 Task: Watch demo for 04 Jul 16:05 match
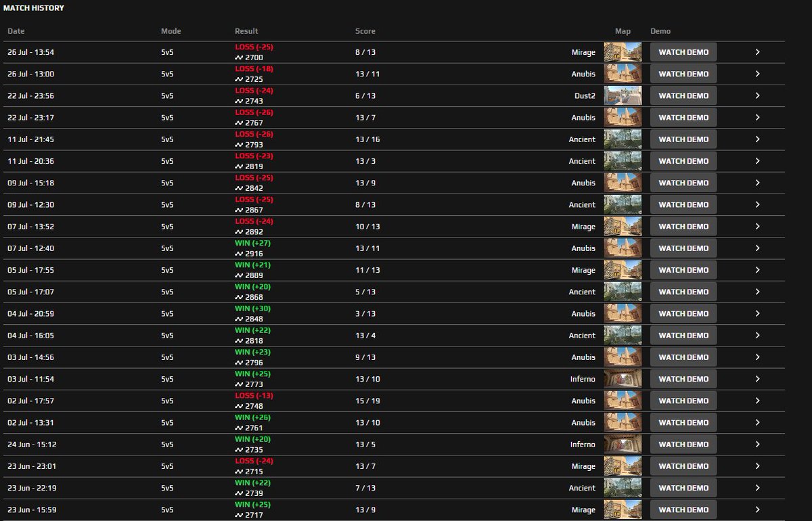683,336
